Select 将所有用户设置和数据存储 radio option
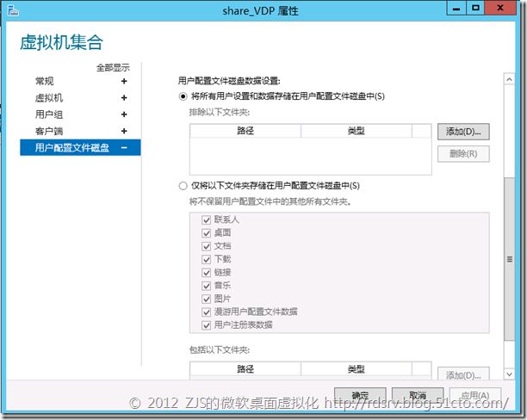Image resolution: width=527 pixels, height=420 pixels. 183,96
